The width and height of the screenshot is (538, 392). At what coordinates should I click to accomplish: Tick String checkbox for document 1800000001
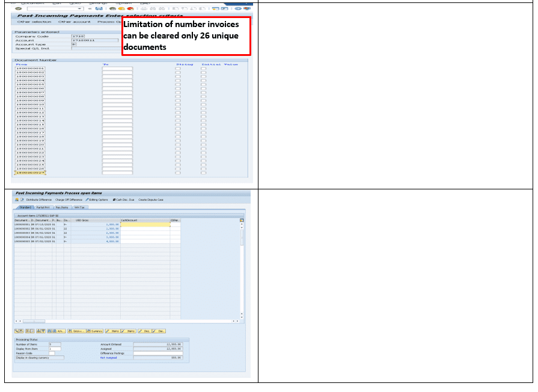pyautogui.click(x=177, y=69)
